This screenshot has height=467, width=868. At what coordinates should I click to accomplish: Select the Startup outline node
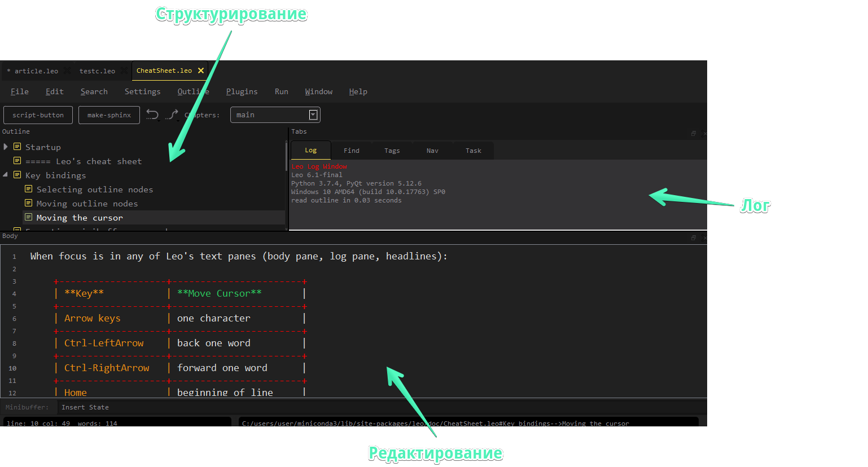[x=43, y=147]
